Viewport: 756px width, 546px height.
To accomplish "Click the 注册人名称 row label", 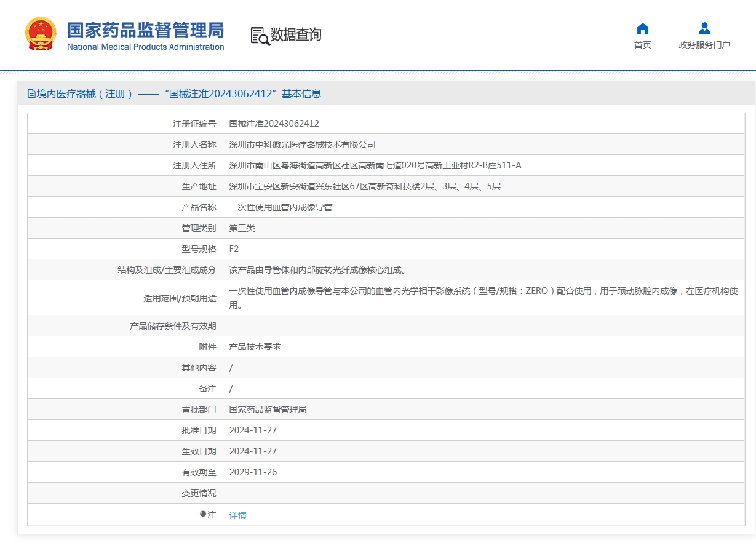I will [195, 144].
